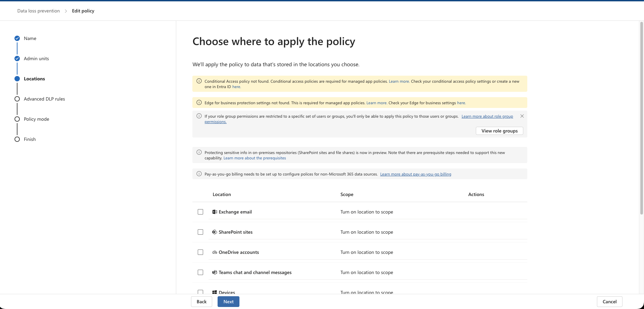
Task: Click the Next button
Action: [228, 302]
